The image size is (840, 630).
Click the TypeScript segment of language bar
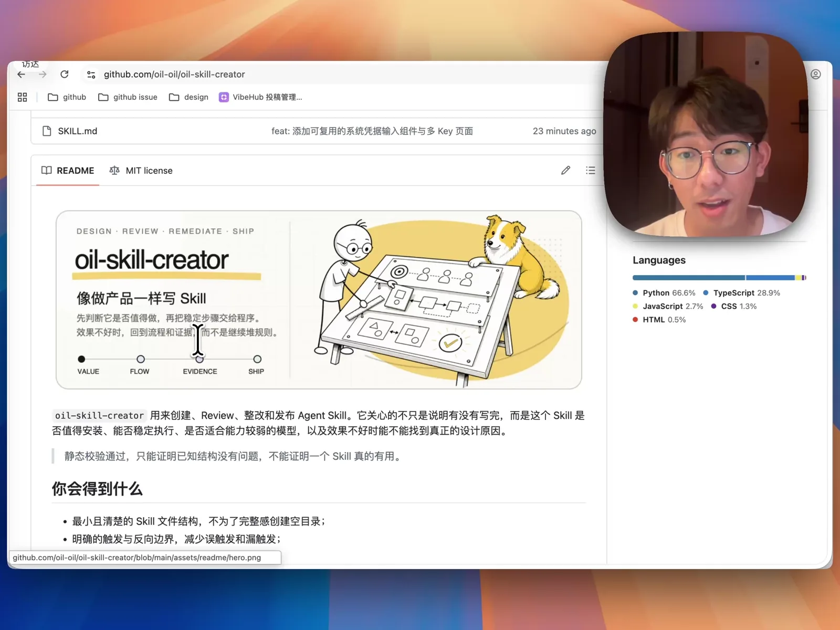coord(770,278)
